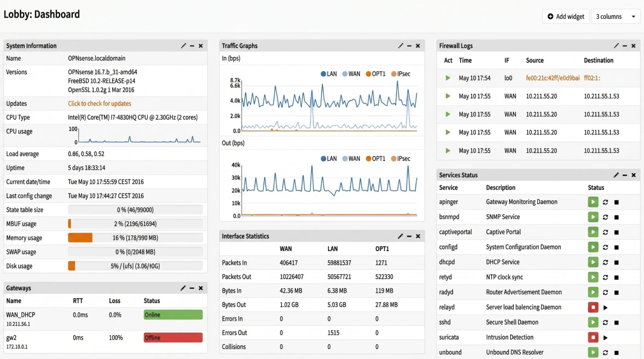Remove the Gateways widget
Image resolution: width=644 pixels, height=359 pixels.
201,288
